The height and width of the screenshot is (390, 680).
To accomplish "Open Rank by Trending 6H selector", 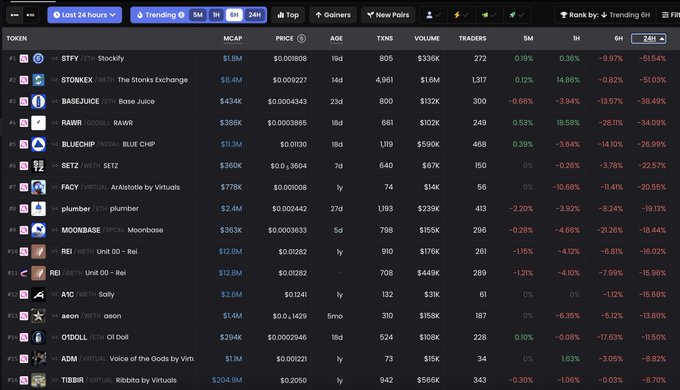I will coord(605,15).
